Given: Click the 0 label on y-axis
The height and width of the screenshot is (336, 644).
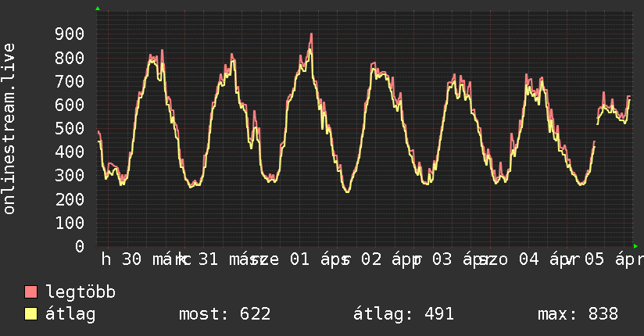Looking at the screenshot, I should click(79, 245).
